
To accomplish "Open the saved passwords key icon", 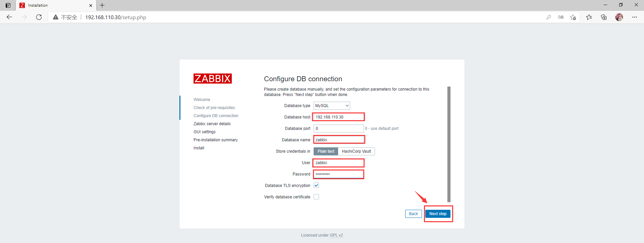I will [549, 17].
